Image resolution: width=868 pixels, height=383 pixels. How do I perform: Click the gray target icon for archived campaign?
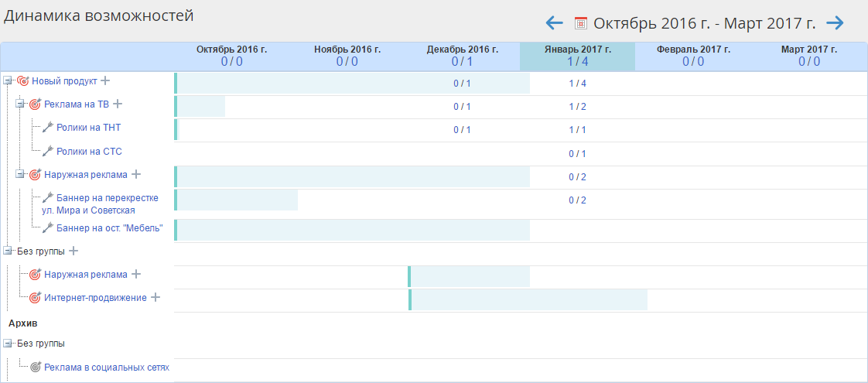click(35, 367)
